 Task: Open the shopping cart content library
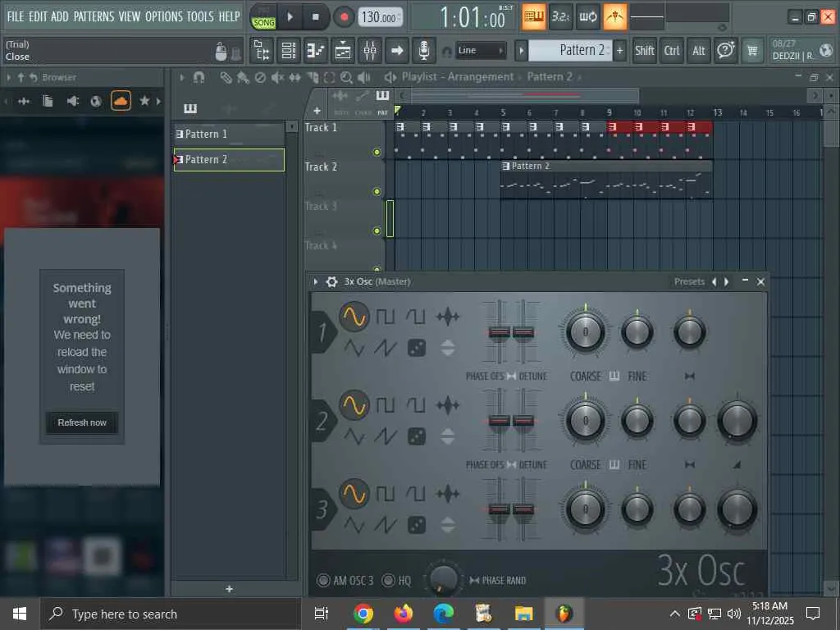(752, 50)
